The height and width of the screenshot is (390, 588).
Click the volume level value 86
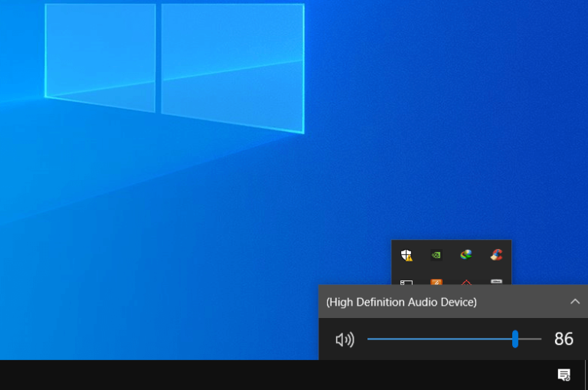[x=563, y=339]
